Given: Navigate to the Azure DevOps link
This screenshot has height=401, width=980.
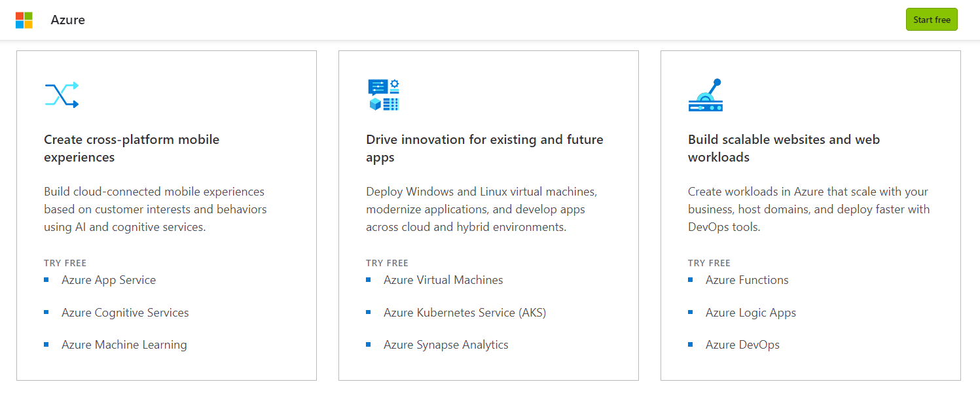Looking at the screenshot, I should tap(742, 345).
